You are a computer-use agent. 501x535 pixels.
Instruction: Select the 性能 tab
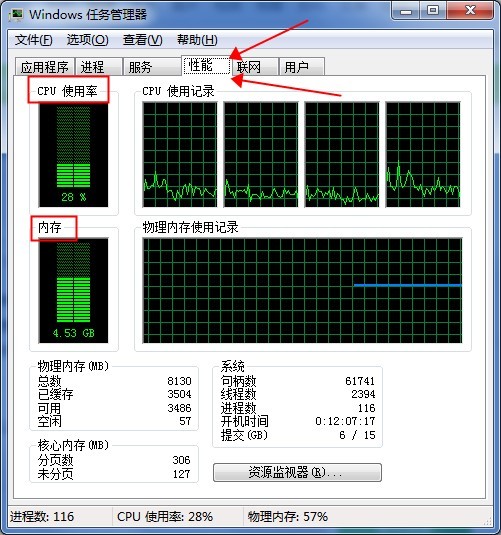click(206, 65)
